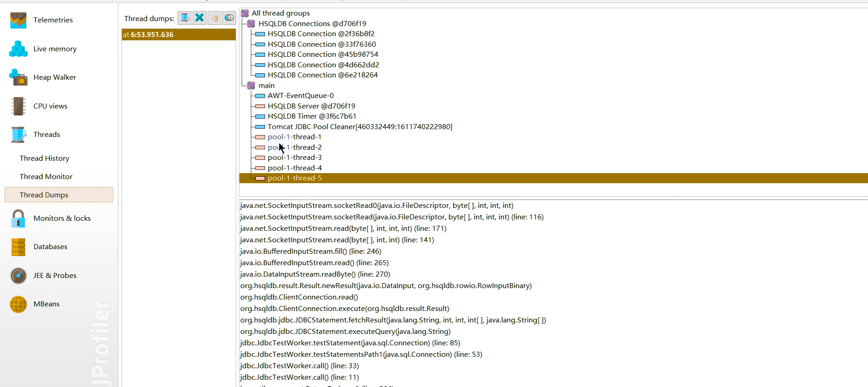Select thread dump at 6:53.951.636
Screen dimensions: 868x387
pos(178,35)
